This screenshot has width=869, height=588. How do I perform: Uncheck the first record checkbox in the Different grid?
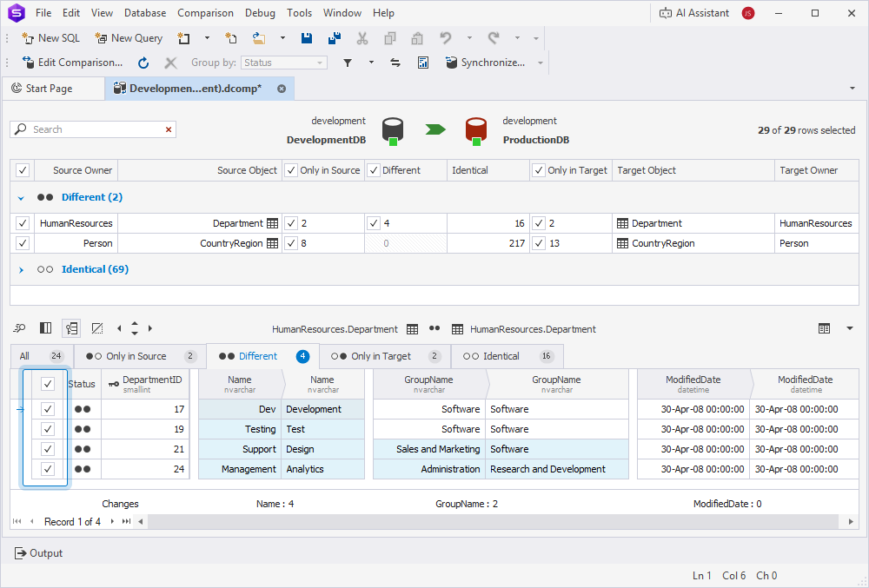[x=47, y=408]
